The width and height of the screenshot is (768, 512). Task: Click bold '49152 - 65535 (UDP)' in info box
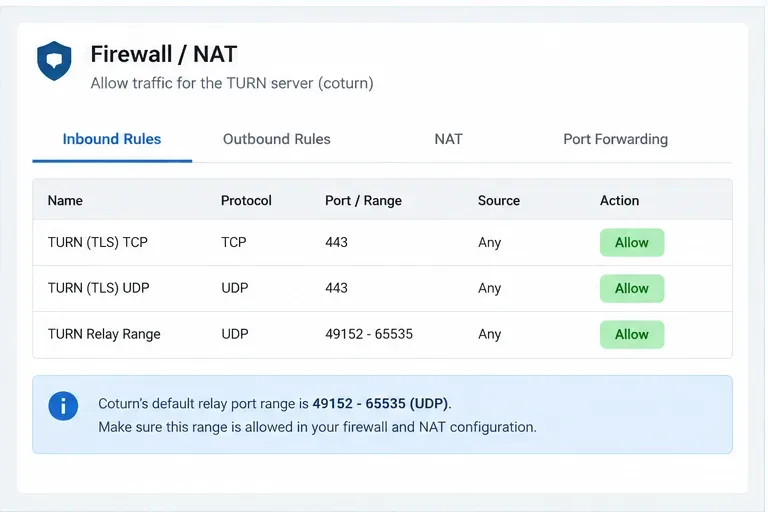pyautogui.click(x=380, y=404)
